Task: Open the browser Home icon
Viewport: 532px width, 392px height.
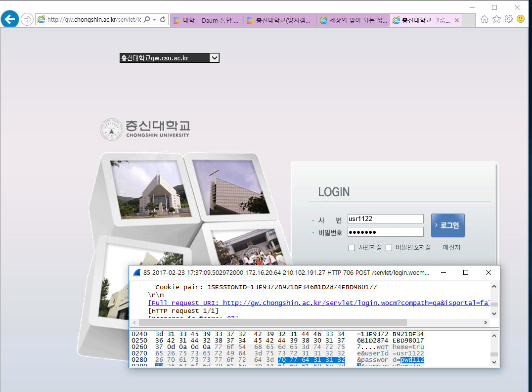Action: [485, 19]
